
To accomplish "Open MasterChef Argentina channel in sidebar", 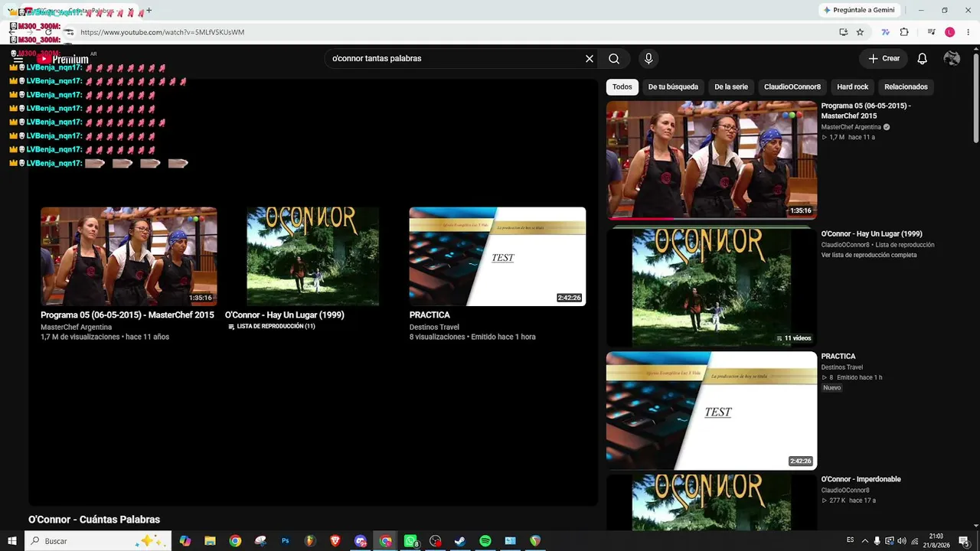I will coord(851,127).
